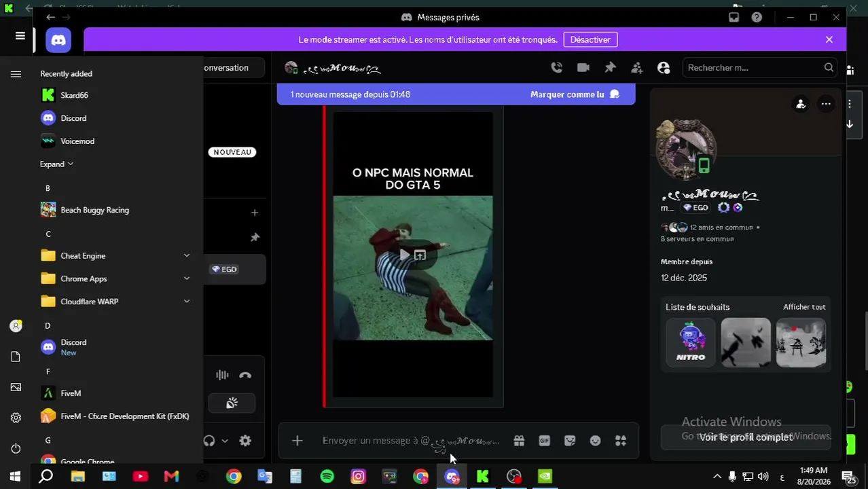The height and width of the screenshot is (489, 868).
Task: Open the soundboard button
Action: [232, 403]
